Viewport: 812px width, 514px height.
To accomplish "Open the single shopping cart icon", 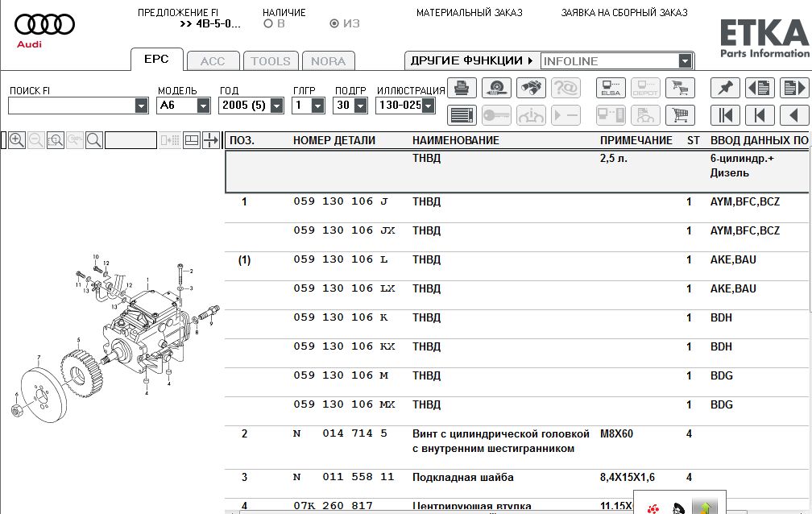I will pos(680,115).
